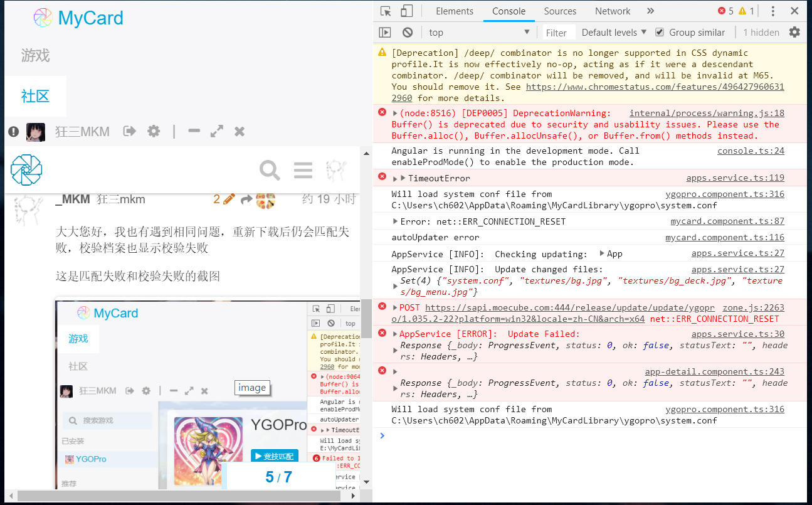
Task: Expand the DEP0005 DeprecationWarning entry
Action: click(x=395, y=114)
